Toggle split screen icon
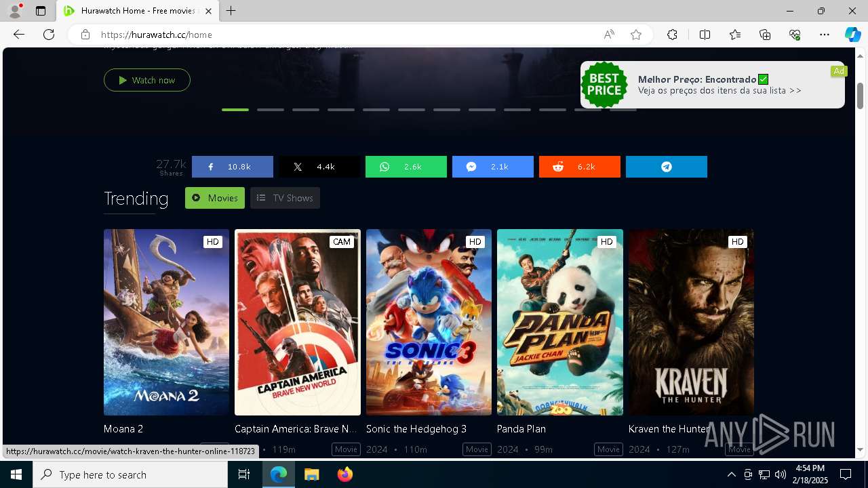 [x=705, y=35]
